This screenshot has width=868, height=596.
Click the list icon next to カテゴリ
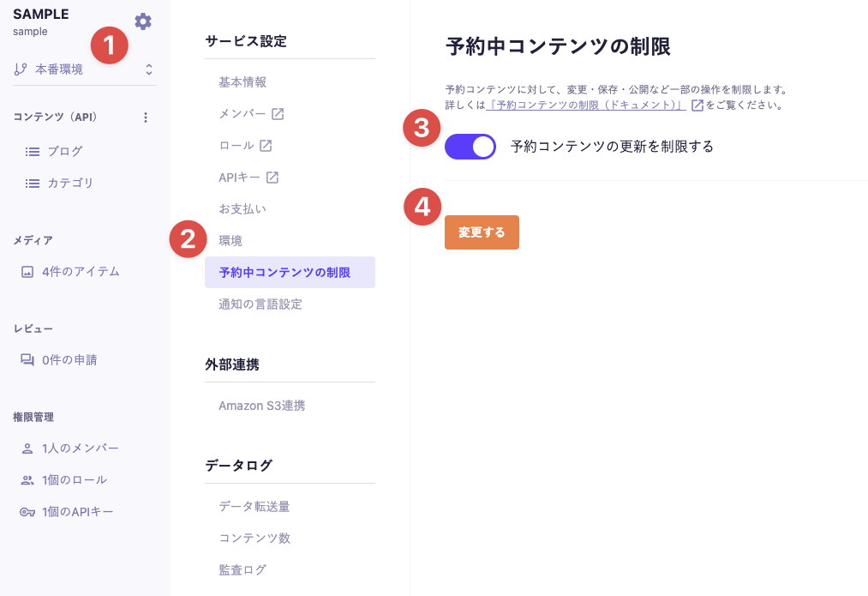pyautogui.click(x=33, y=184)
